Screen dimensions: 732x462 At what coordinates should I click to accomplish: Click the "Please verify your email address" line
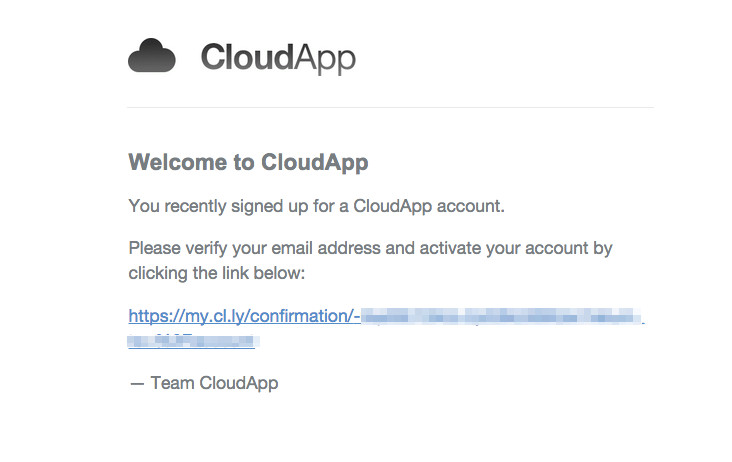(x=370, y=247)
